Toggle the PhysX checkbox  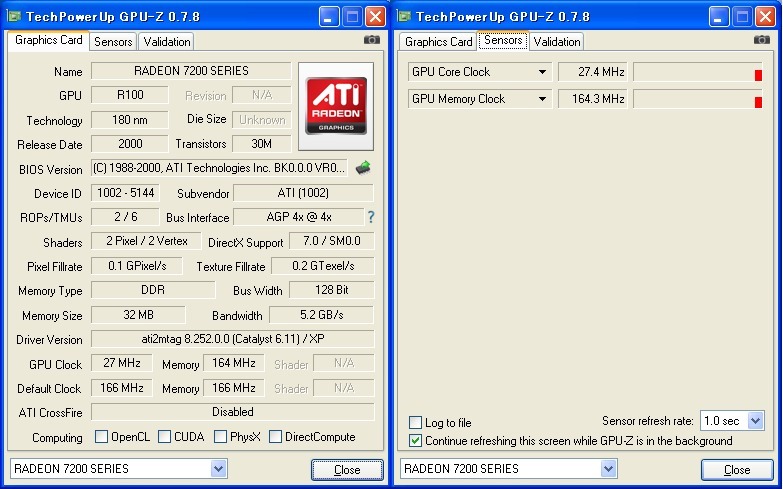click(220, 437)
